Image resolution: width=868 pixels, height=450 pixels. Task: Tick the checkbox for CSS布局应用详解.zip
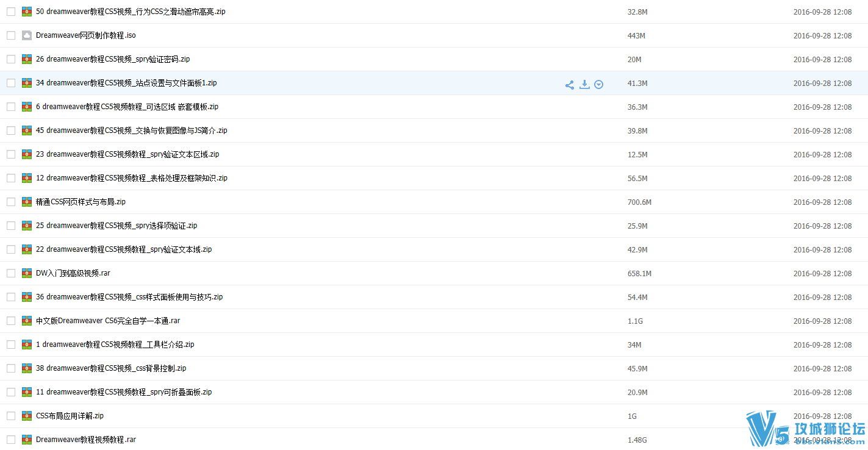(x=11, y=416)
